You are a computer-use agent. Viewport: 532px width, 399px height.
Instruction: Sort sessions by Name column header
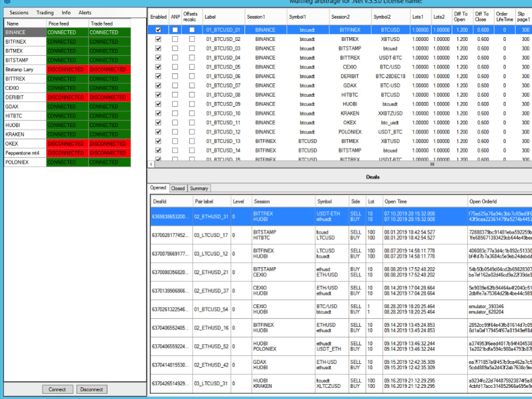pyautogui.click(x=25, y=23)
